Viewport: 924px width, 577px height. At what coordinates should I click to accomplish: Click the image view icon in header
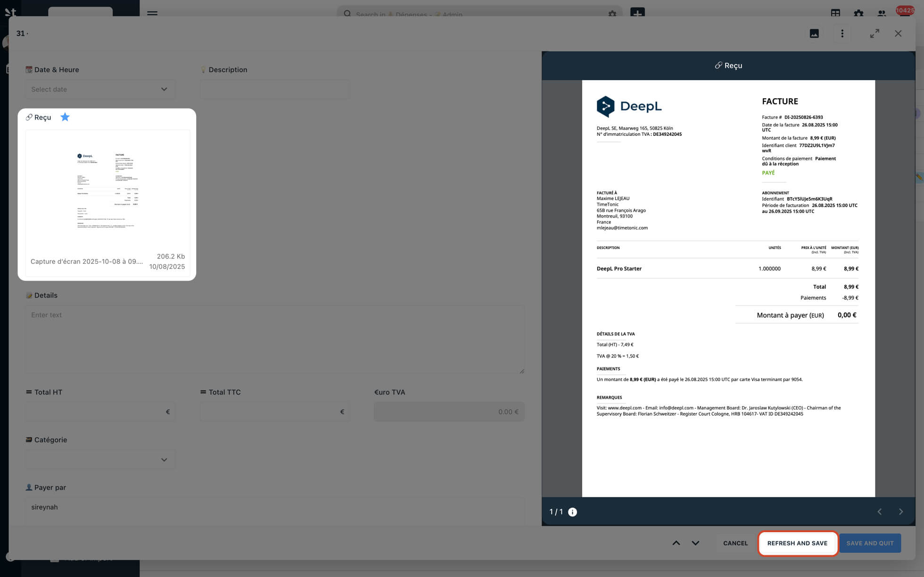[814, 33]
